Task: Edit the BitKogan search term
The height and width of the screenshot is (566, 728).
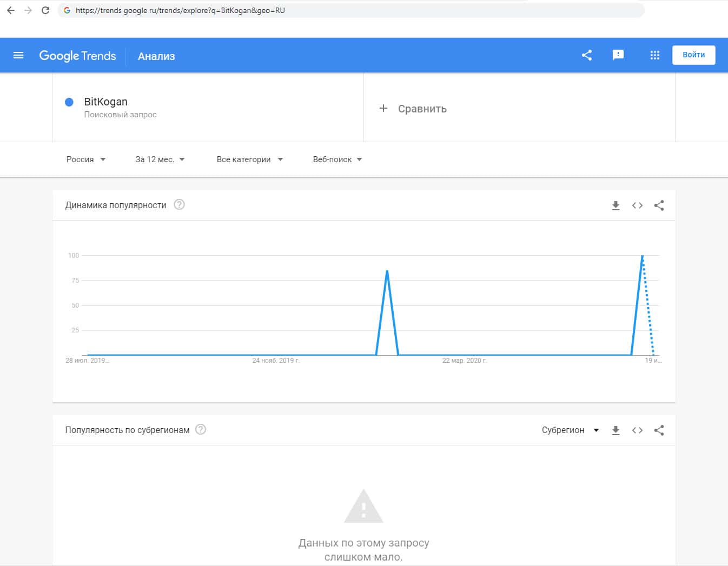Action: point(106,102)
